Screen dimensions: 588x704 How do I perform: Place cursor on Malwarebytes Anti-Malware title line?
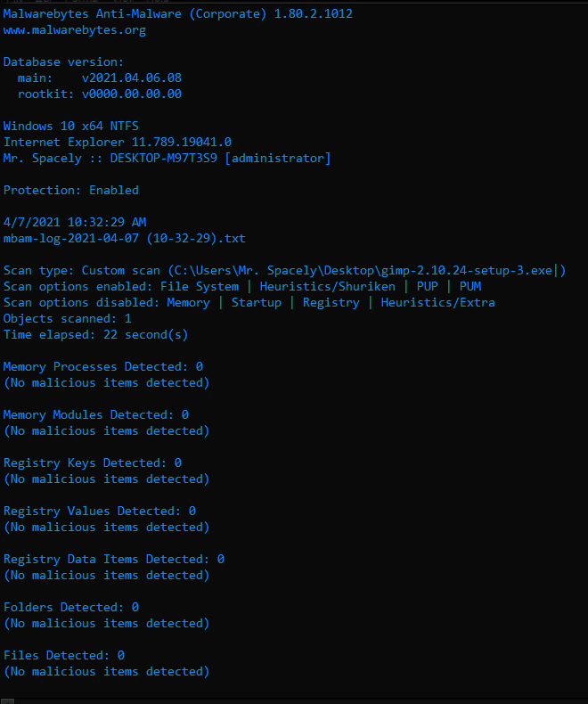click(178, 14)
